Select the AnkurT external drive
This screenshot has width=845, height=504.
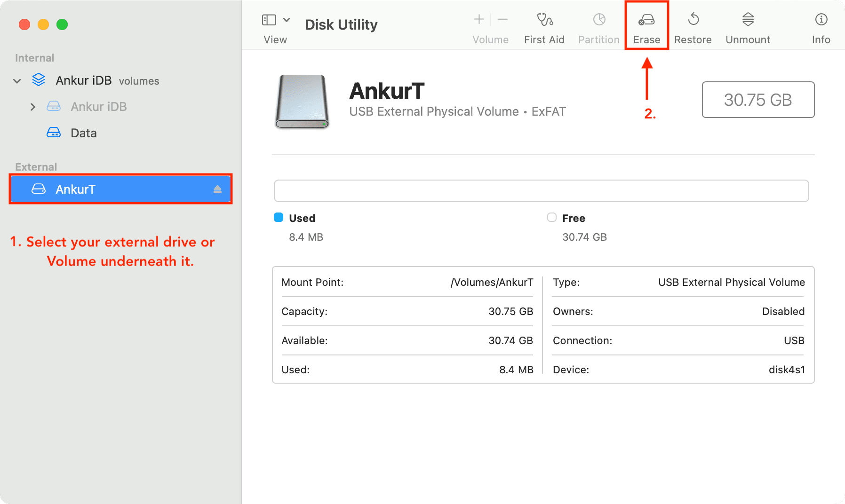(120, 189)
